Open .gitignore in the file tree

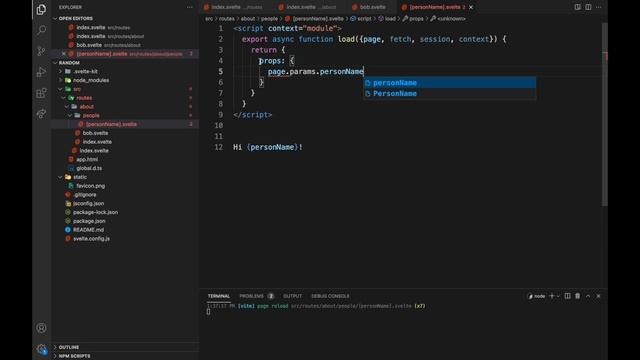point(85,195)
